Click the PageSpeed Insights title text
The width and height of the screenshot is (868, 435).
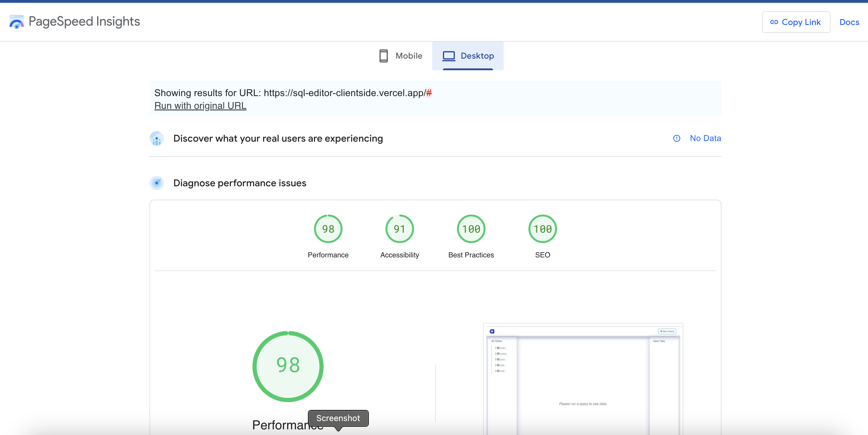84,21
